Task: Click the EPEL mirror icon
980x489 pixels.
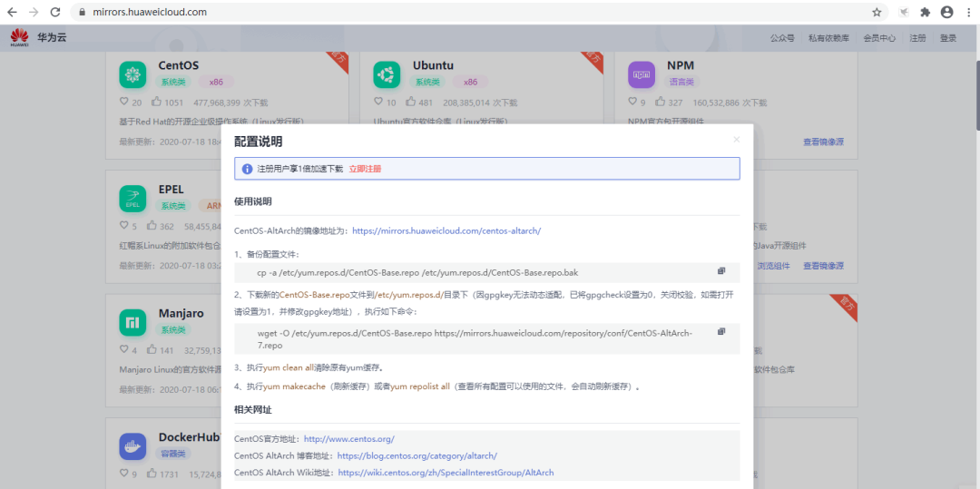Action: tap(132, 199)
